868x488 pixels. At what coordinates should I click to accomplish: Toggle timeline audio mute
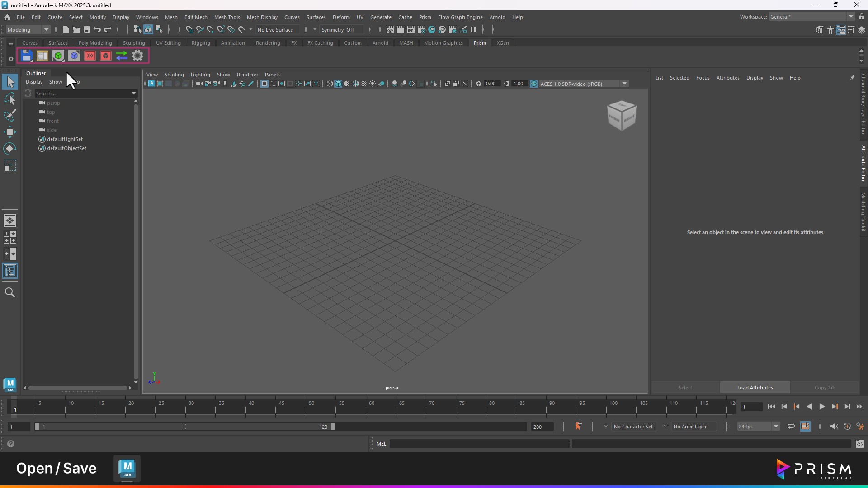tap(834, 427)
